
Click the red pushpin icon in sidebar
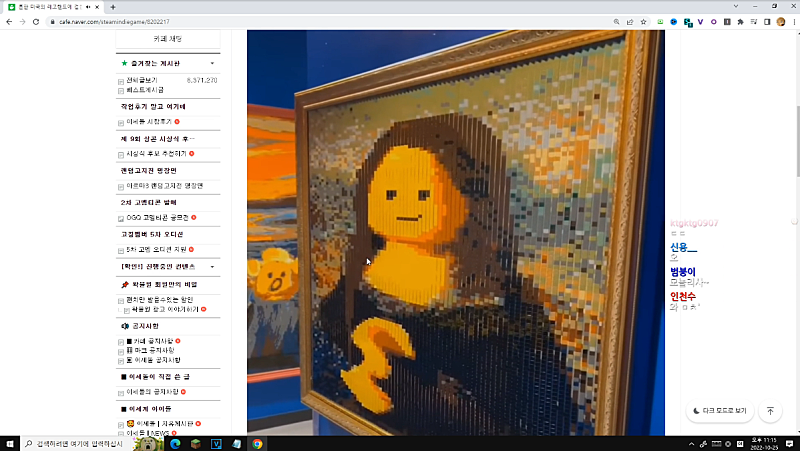pos(124,285)
